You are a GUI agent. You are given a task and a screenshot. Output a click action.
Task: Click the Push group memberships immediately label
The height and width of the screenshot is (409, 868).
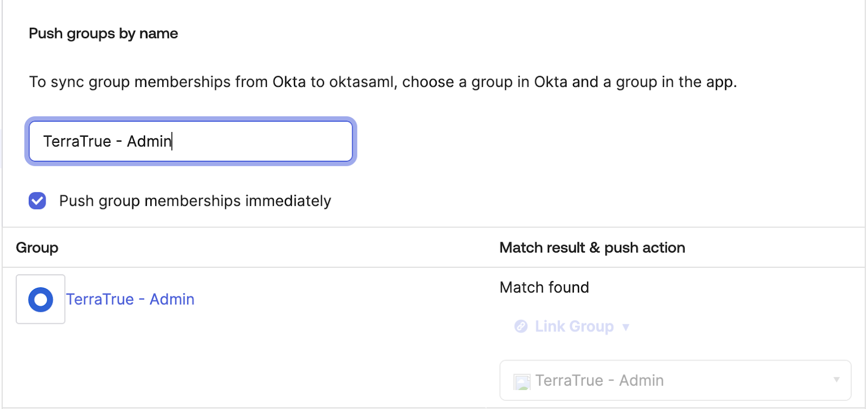[195, 201]
